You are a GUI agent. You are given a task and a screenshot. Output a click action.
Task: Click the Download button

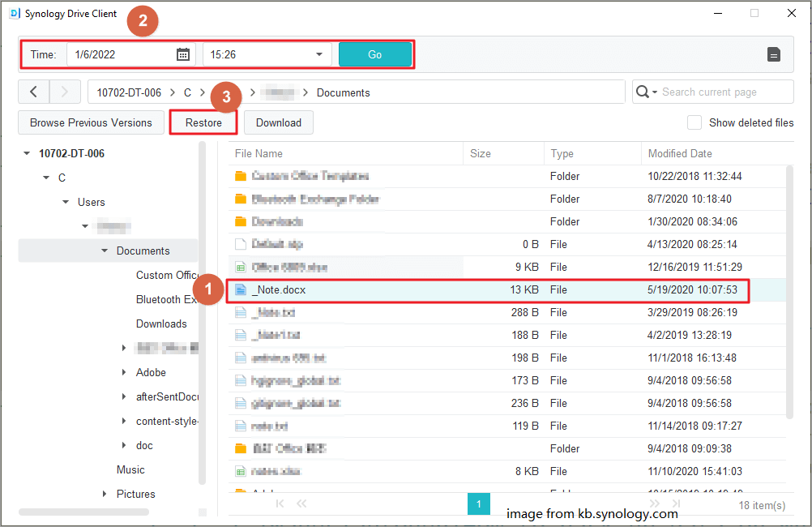click(279, 122)
